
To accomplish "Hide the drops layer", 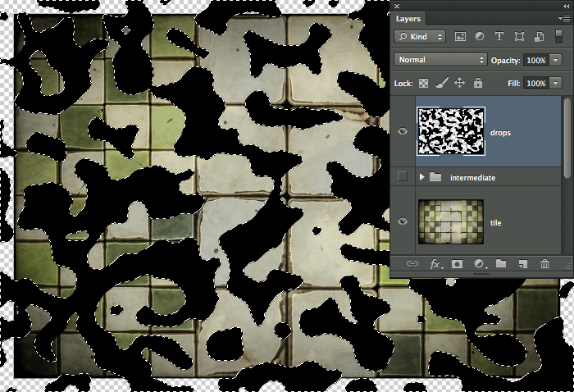I will [403, 131].
